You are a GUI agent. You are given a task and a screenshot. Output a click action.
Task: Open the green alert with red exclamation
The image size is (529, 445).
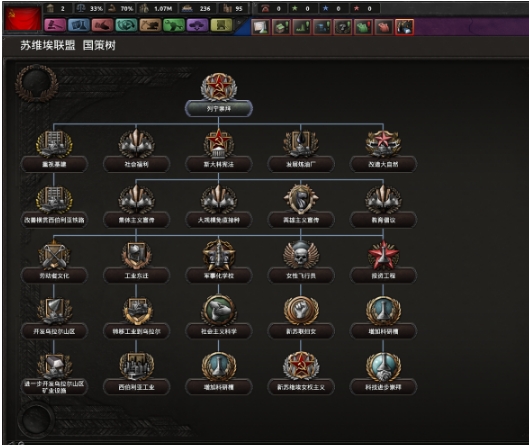tap(363, 27)
